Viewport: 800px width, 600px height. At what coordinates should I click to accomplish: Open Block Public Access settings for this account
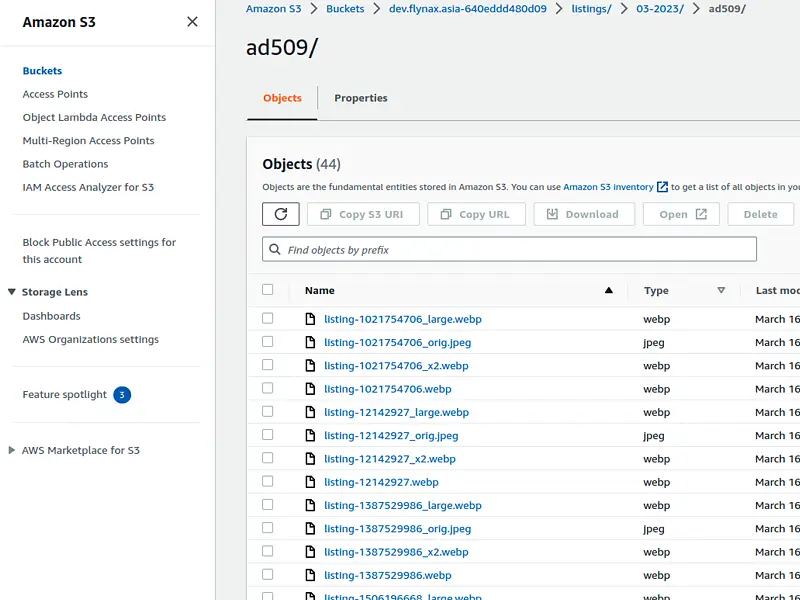[99, 251]
